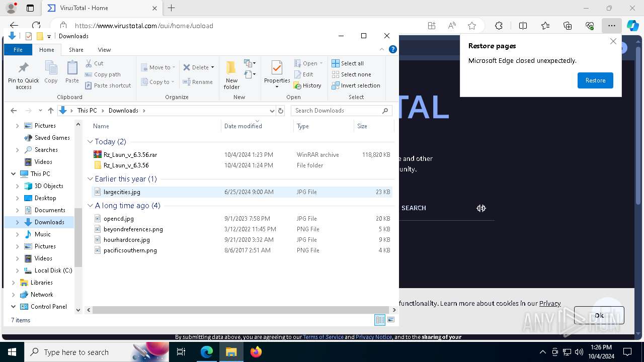The width and height of the screenshot is (644, 362).
Task: Open the Easy access dropdown icon
Action: tap(250, 74)
